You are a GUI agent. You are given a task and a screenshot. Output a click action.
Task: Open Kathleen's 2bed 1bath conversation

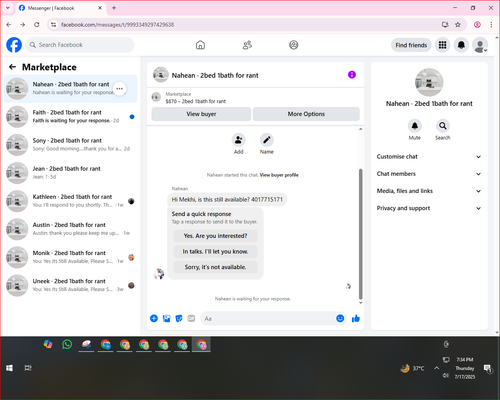click(70, 201)
